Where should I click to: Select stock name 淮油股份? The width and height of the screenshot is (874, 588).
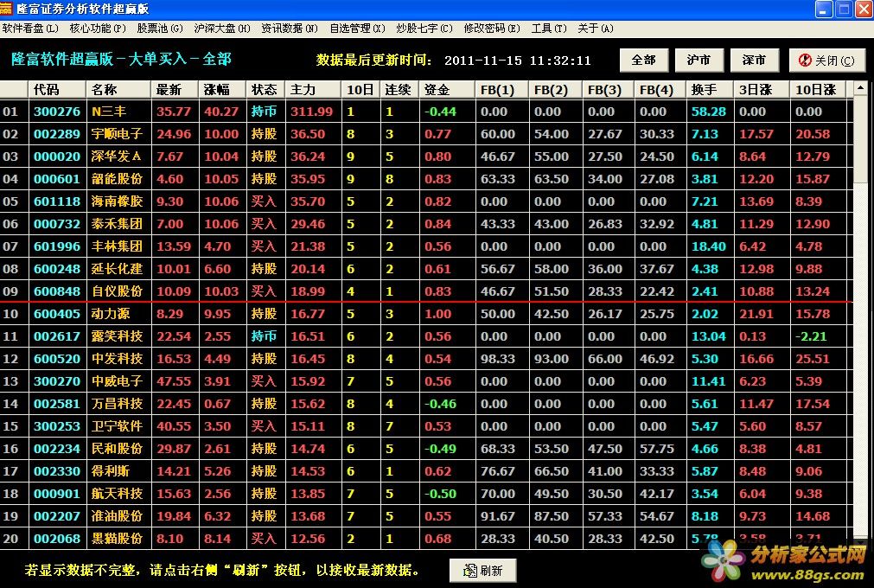click(x=117, y=516)
